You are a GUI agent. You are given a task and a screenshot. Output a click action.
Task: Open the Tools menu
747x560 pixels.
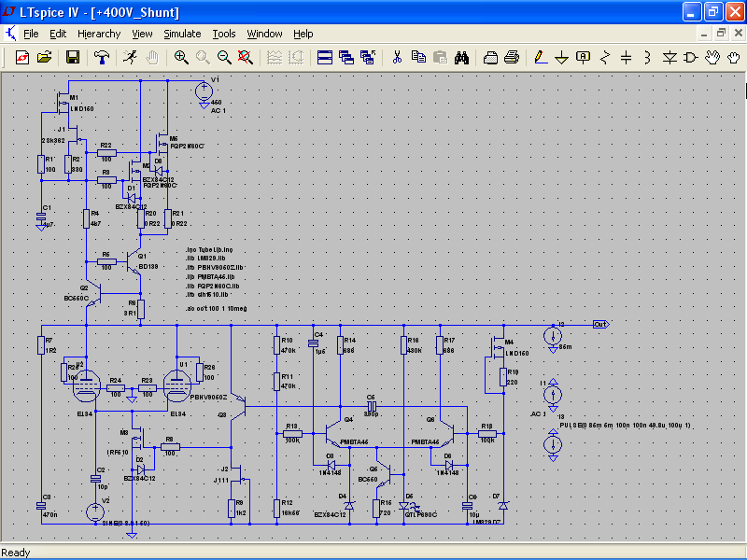point(224,34)
